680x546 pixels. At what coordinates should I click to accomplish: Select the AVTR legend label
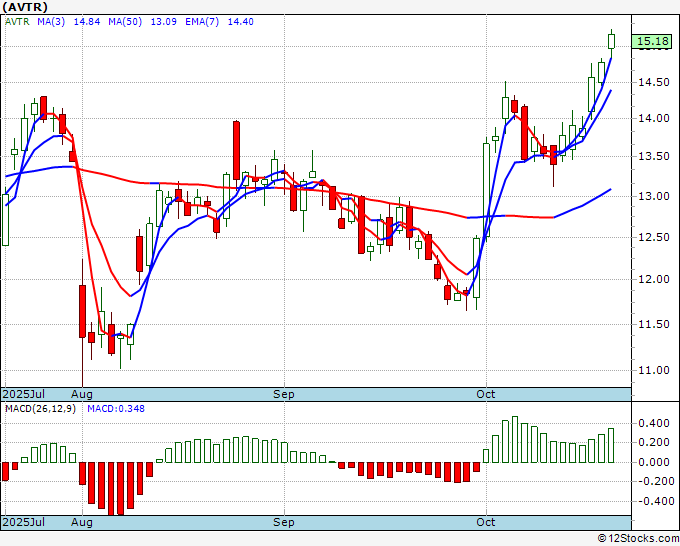(17, 22)
